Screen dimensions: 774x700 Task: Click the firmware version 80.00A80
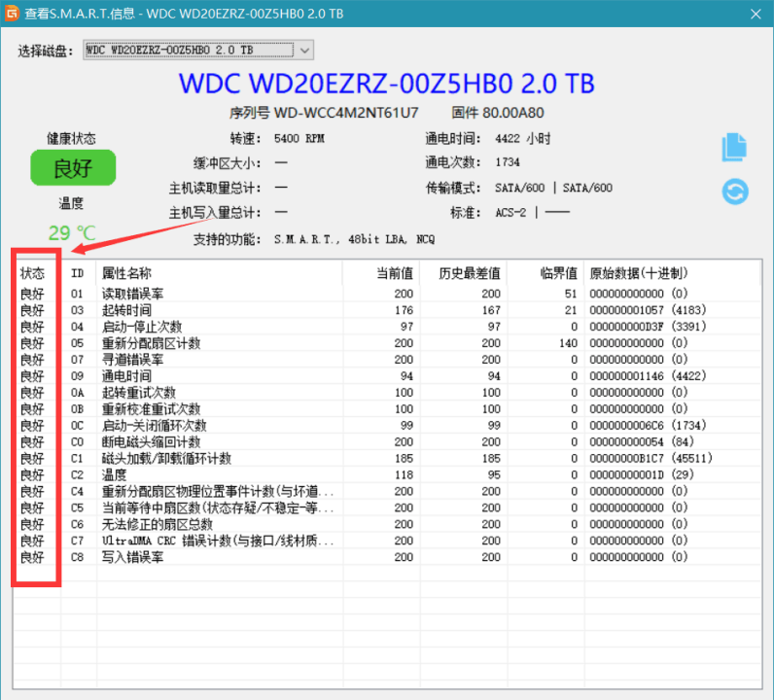[x=512, y=113]
